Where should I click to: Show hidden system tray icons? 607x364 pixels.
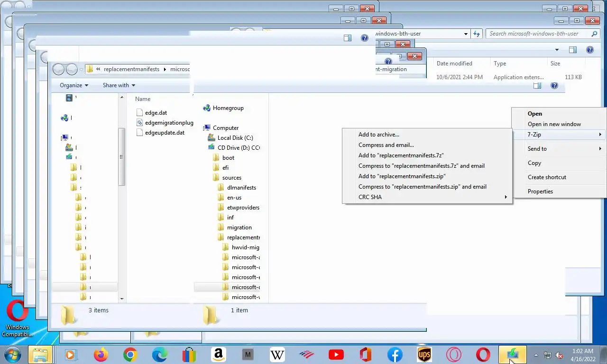point(536,355)
